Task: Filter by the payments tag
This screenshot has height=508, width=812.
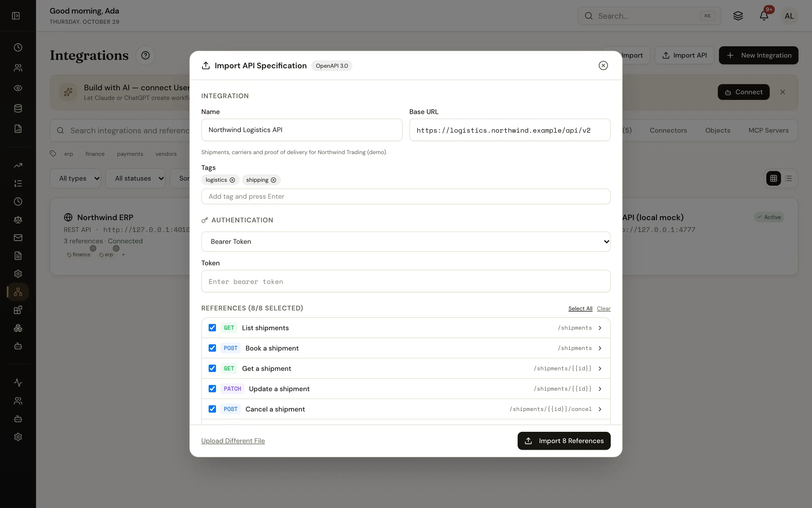Action: [130, 154]
